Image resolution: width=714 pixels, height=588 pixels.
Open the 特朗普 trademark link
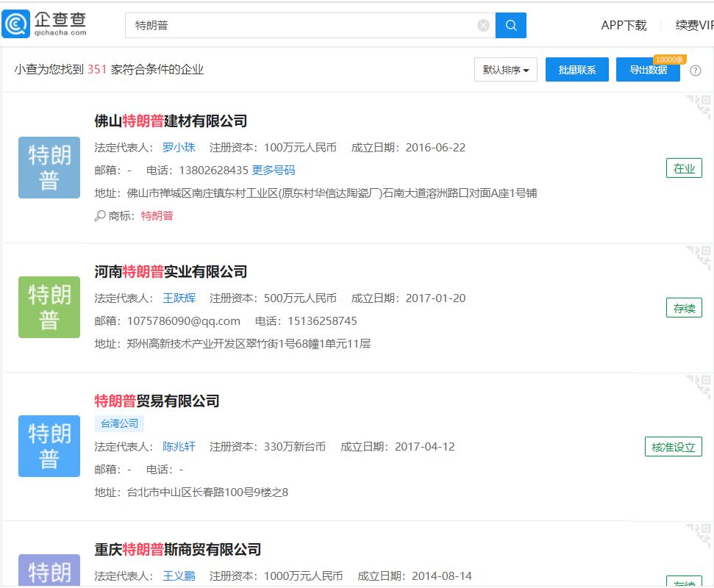157,215
